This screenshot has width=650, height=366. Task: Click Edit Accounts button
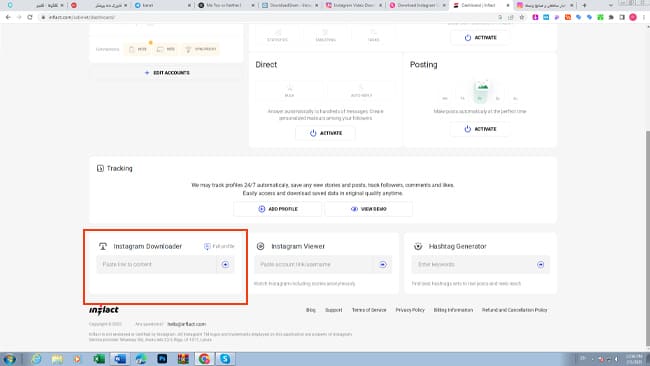(x=167, y=73)
